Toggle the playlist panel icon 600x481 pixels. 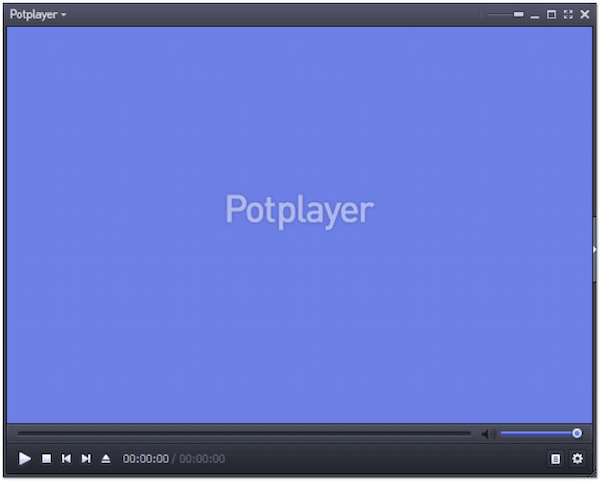(x=556, y=458)
